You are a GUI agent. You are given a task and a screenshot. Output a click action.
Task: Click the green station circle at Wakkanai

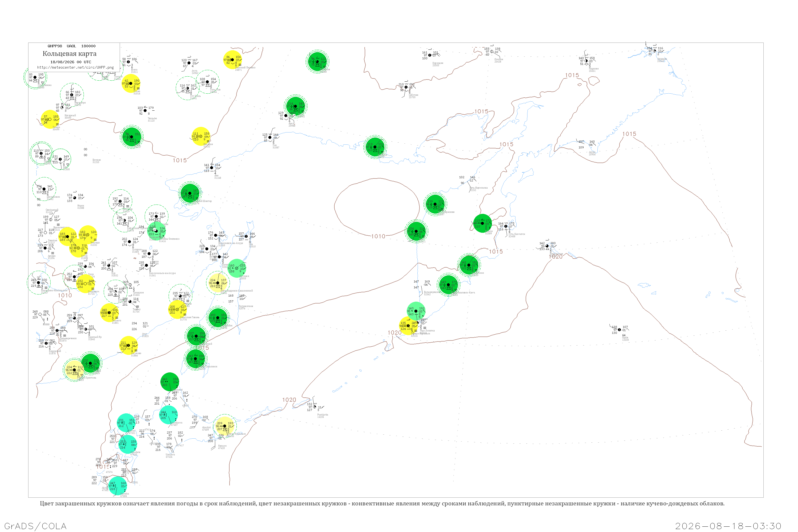point(170,382)
